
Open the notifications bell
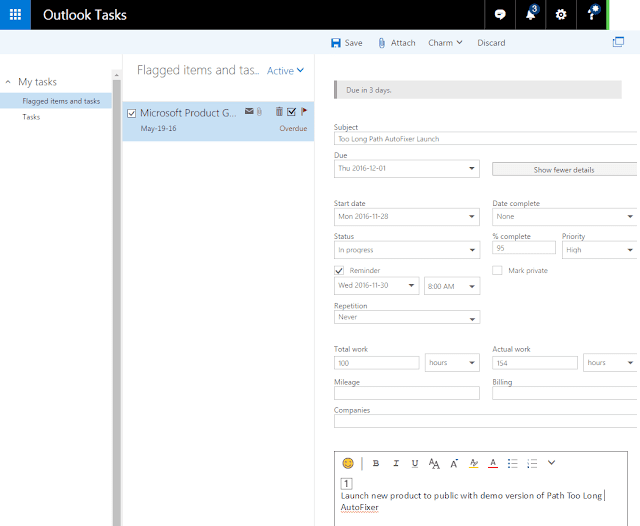532,15
